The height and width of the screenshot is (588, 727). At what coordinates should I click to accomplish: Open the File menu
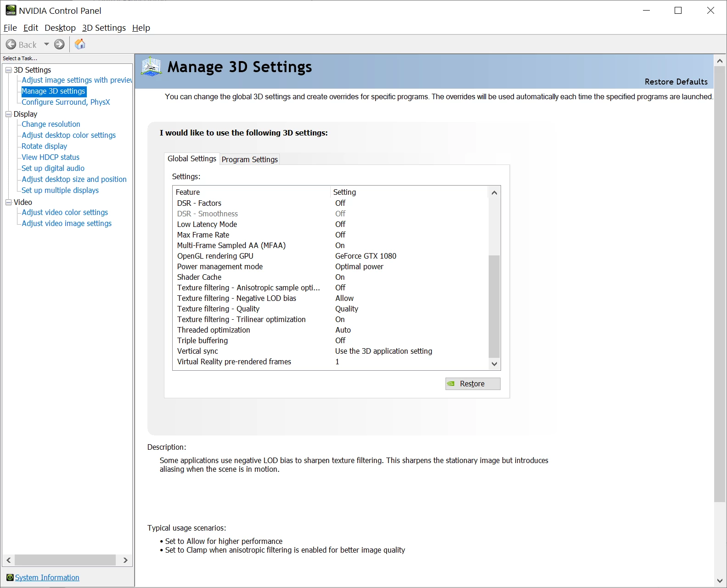tap(10, 28)
